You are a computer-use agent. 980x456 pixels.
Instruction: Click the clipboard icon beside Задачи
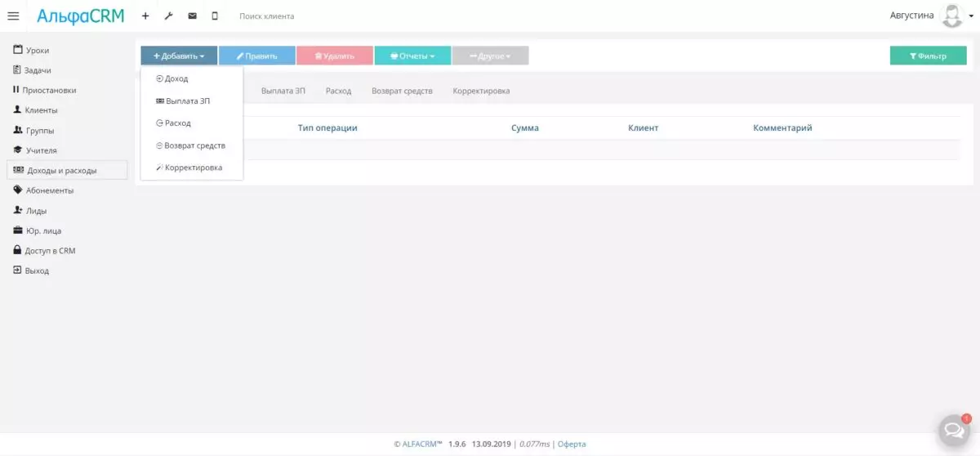point(17,70)
